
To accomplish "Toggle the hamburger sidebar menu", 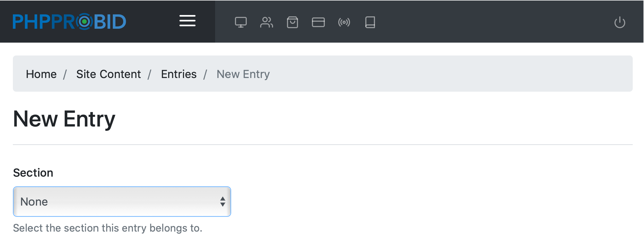I will (x=187, y=21).
